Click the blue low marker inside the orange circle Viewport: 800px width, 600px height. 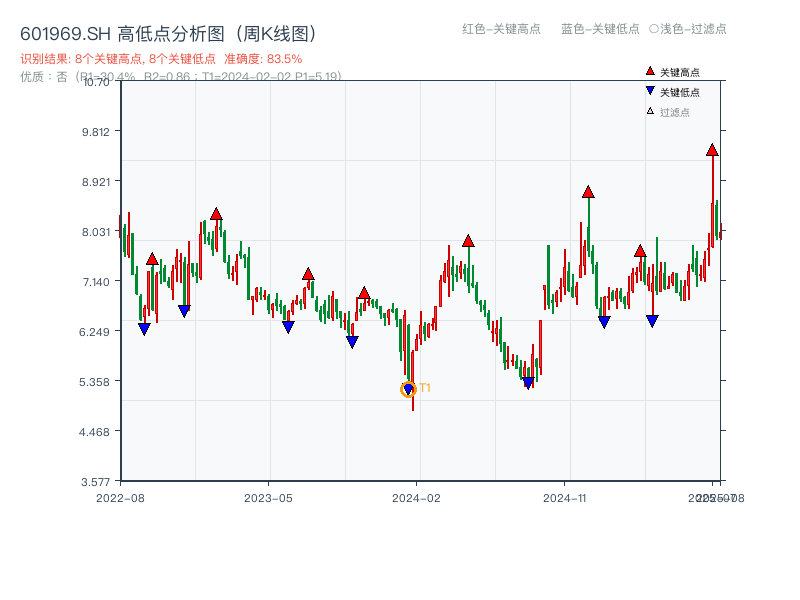pyautogui.click(x=407, y=389)
